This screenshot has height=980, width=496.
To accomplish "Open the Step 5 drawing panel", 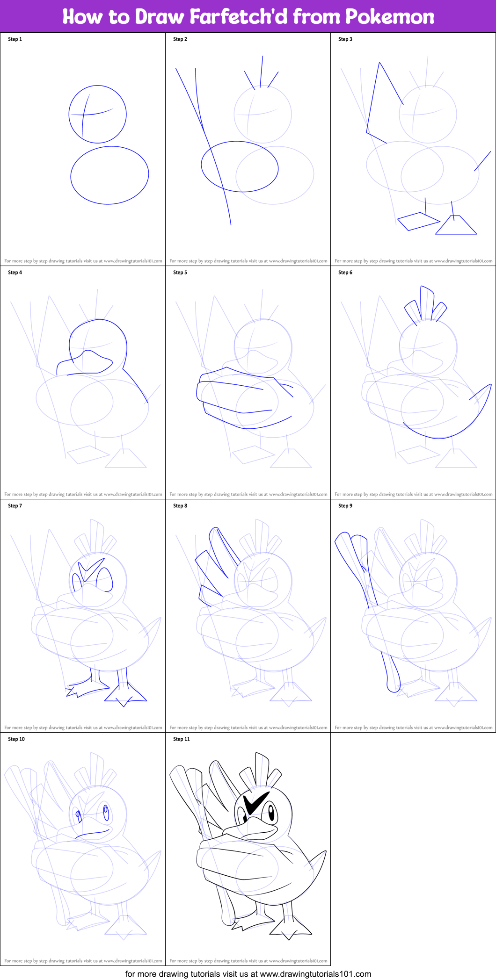I will 248,382.
